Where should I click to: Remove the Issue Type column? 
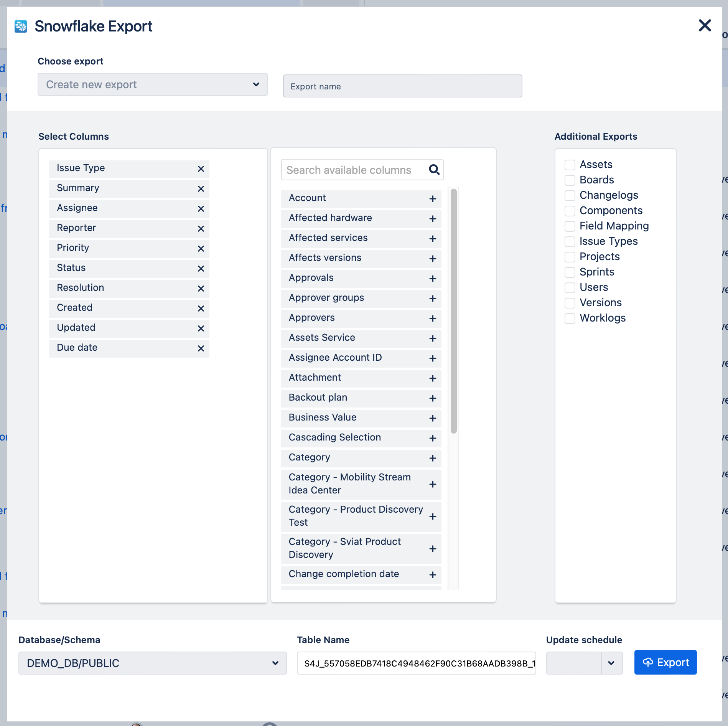point(201,169)
